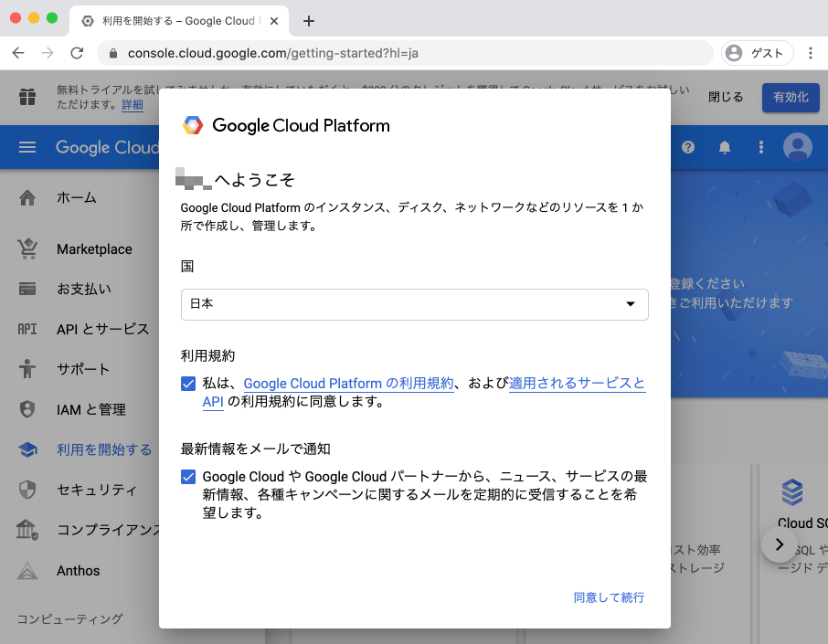This screenshot has height=644, width=828.
Task: Select ホーム in the sidebar
Action: tap(77, 198)
